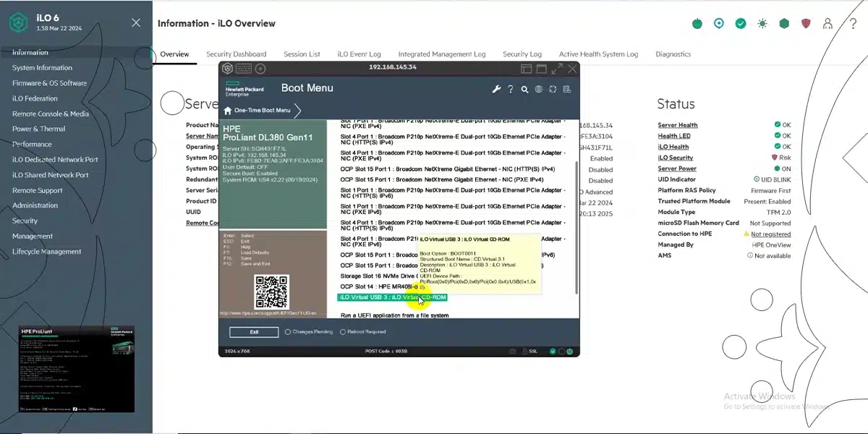
Task: Open the user account icon in top bar
Action: click(x=827, y=23)
